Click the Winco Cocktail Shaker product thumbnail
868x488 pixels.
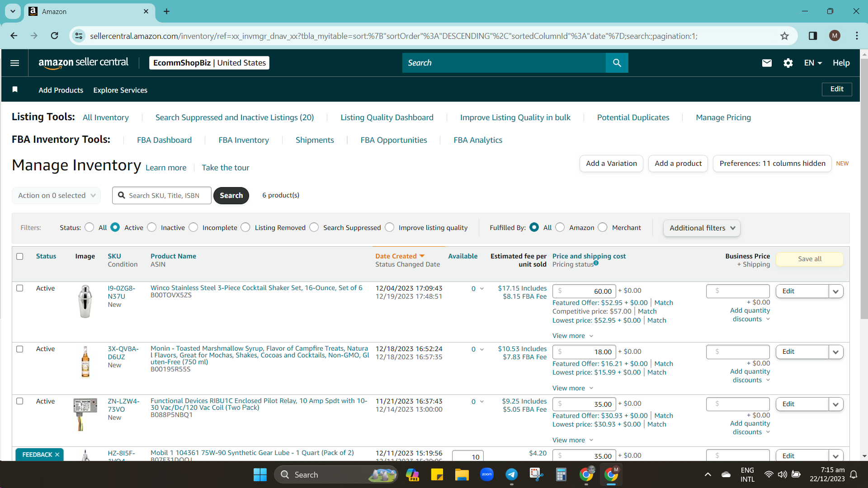coord(85,301)
